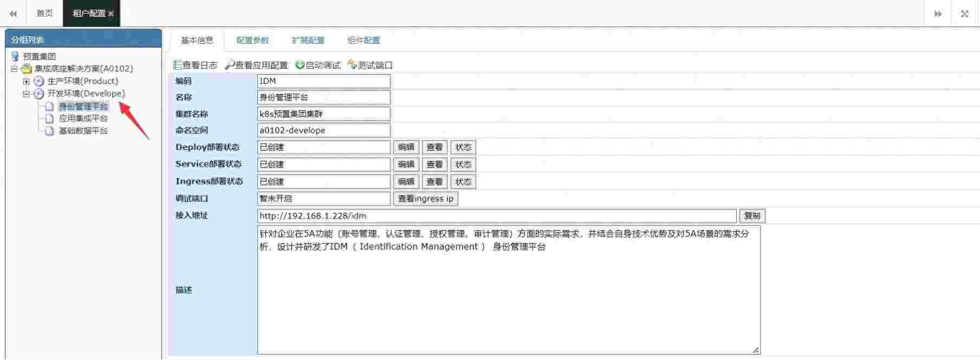Click 状态 button for Ingress部署状态
This screenshot has height=360, width=980.
click(463, 182)
